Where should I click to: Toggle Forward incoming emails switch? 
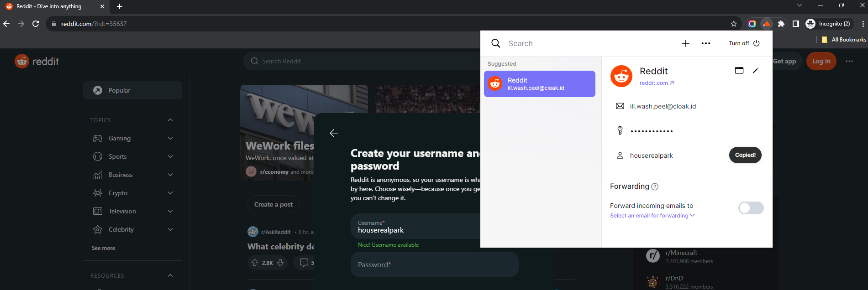pyautogui.click(x=751, y=208)
